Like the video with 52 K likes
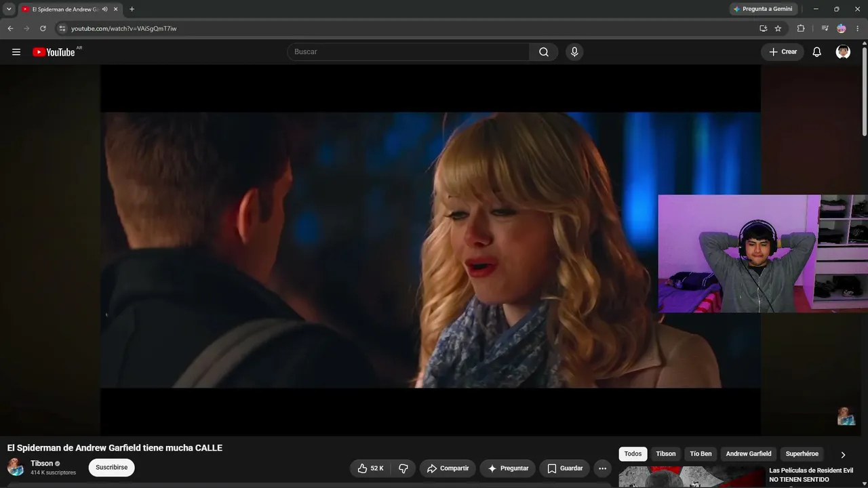This screenshot has width=868, height=488. coord(371,468)
